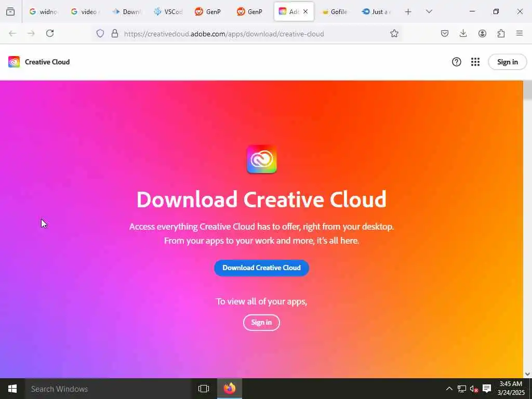Click the muted volume tray icon

tap(474, 389)
